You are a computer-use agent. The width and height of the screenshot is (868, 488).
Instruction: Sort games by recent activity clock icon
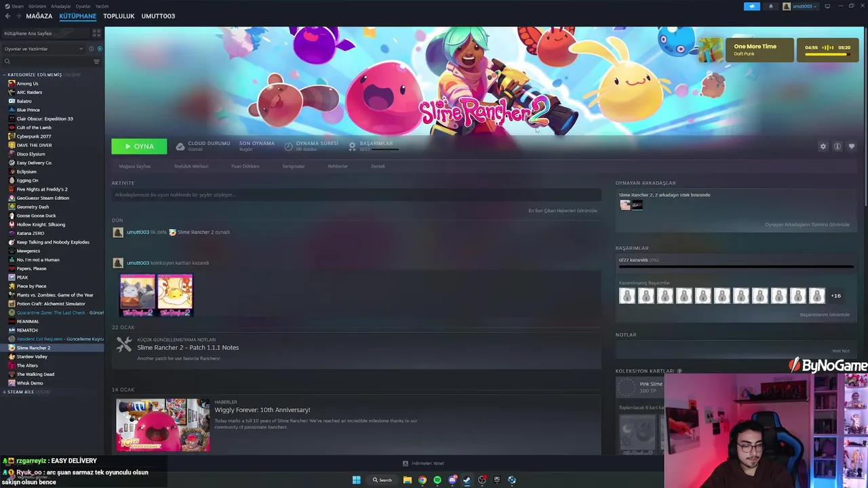91,49
